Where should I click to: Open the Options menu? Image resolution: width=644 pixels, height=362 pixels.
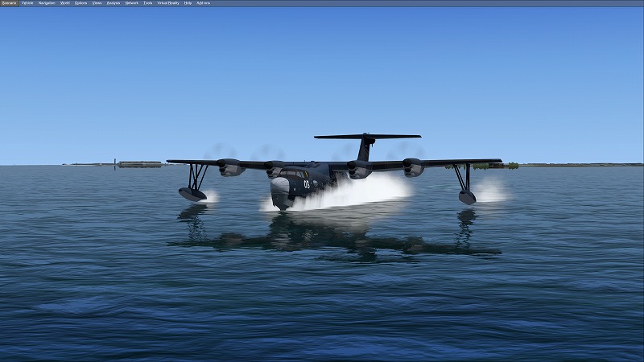tap(81, 3)
